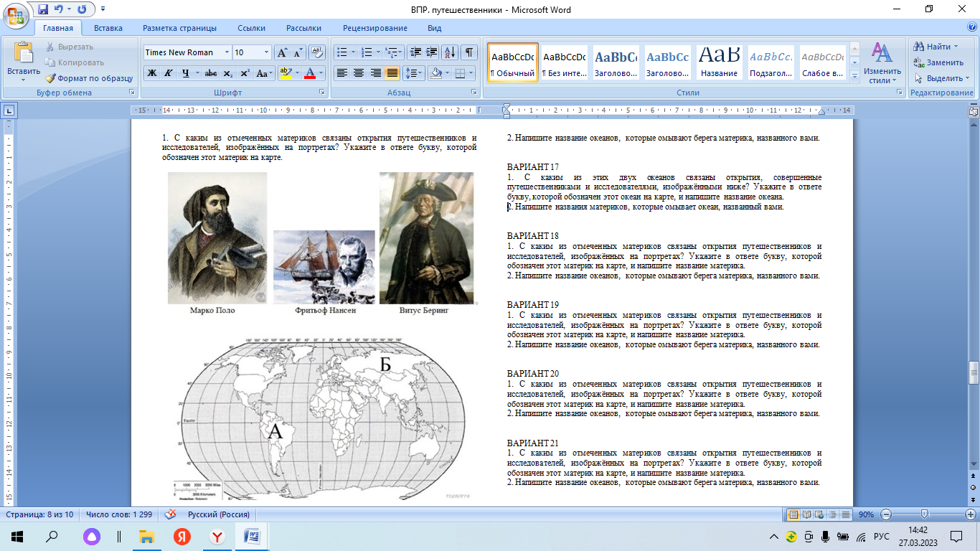980x551 pixels.
Task: Increase paragraph indent
Action: pyautogui.click(x=431, y=52)
